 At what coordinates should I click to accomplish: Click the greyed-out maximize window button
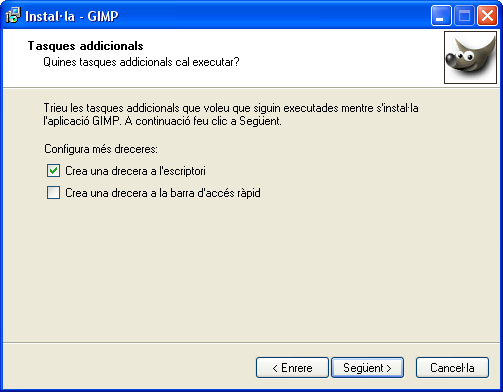(x=464, y=16)
